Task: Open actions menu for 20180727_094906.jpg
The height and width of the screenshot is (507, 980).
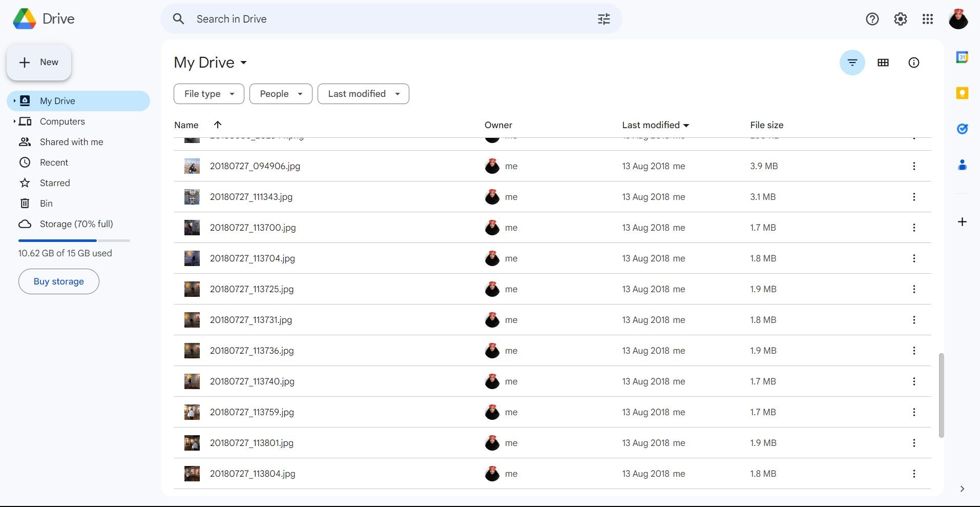Action: tap(913, 166)
